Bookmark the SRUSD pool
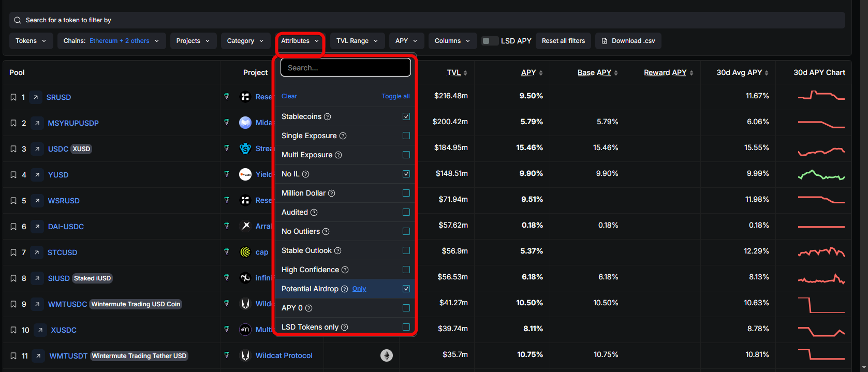The height and width of the screenshot is (372, 868). click(x=13, y=97)
